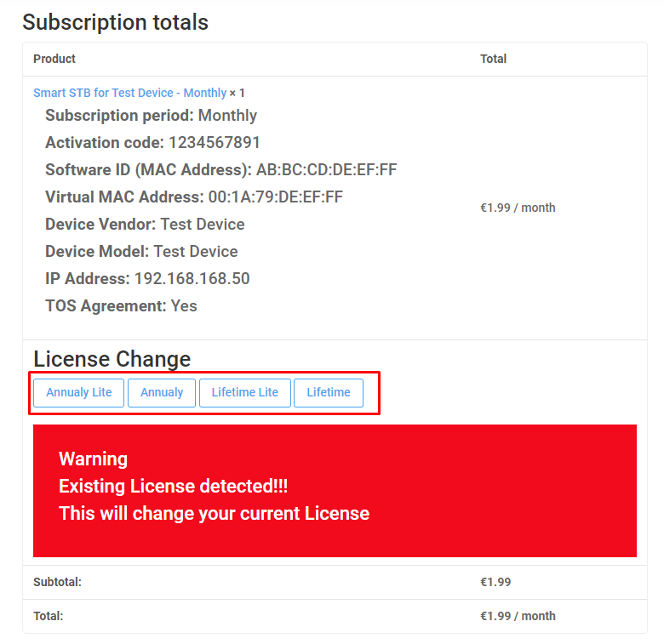Click the €1.99 / month product price
The image size is (664, 644).
(x=518, y=208)
